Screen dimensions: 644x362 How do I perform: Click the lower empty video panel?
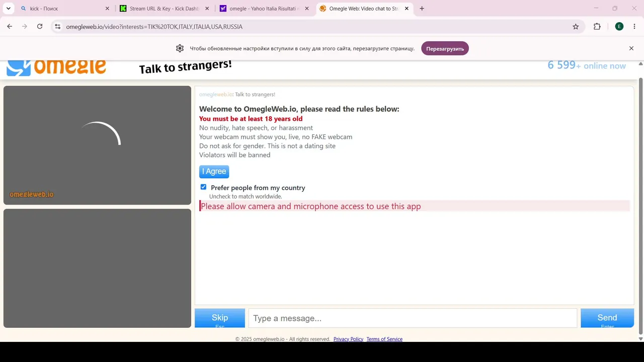(x=97, y=268)
